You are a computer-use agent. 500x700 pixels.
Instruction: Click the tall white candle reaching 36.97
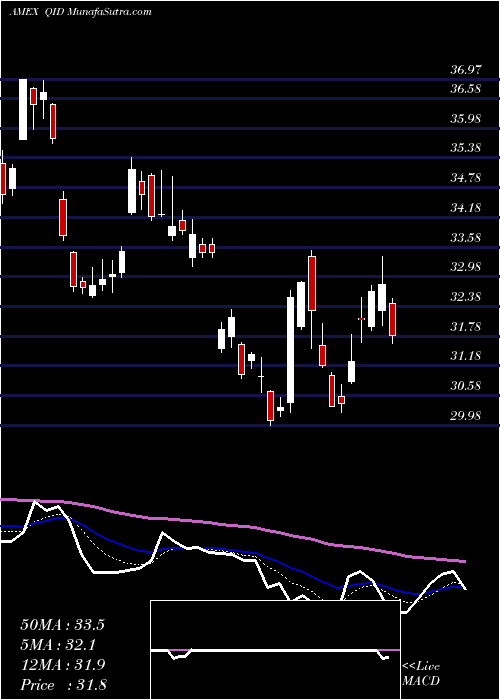pos(23,109)
